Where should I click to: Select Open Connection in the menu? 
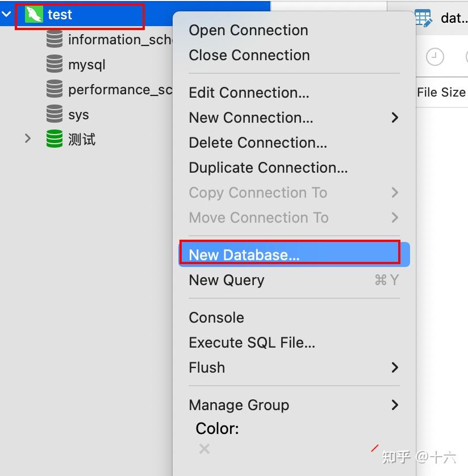point(248,30)
